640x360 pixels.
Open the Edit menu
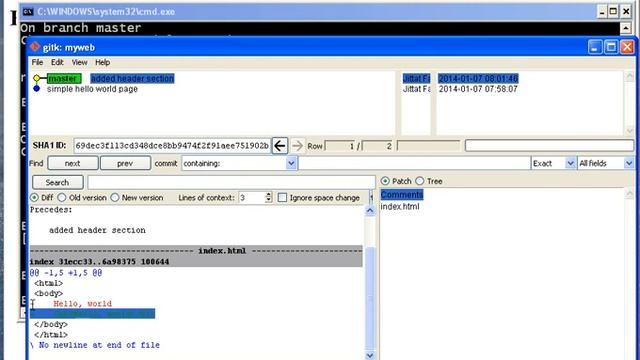(x=57, y=62)
